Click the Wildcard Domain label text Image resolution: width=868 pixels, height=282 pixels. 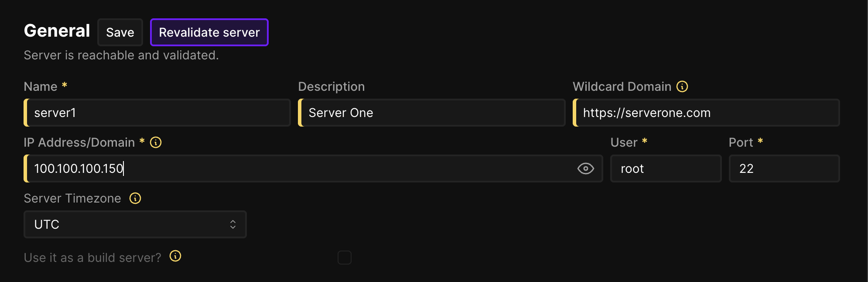(622, 86)
